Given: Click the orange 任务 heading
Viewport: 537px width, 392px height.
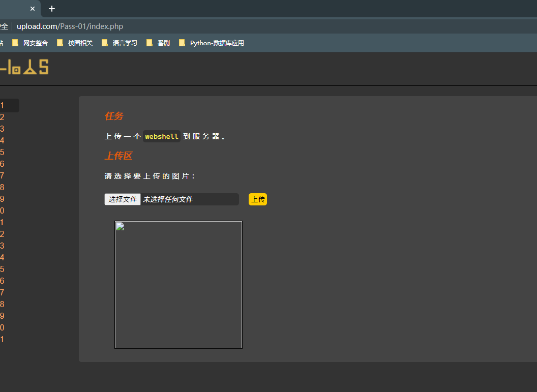Looking at the screenshot, I should 114,116.
